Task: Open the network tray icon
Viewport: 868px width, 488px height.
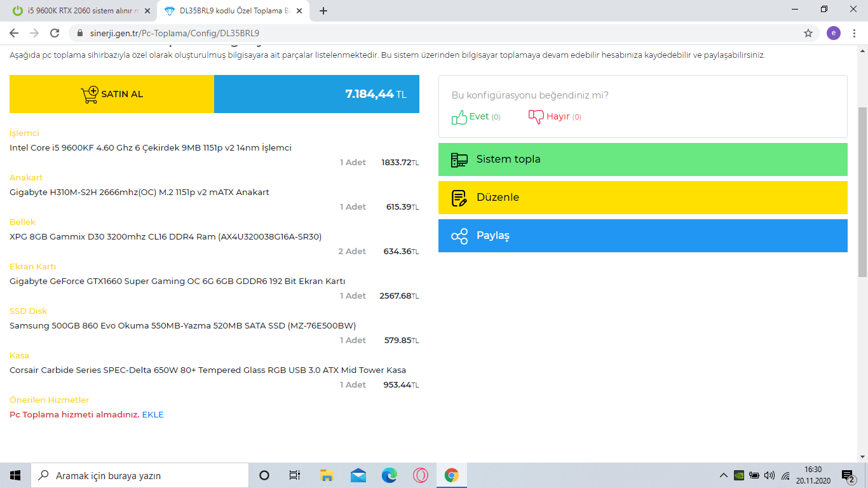Action: point(785,475)
